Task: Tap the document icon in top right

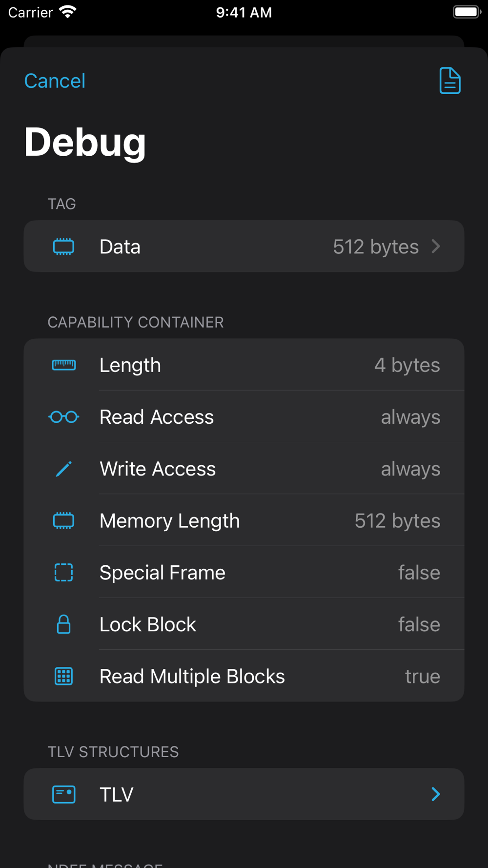Action: pos(449,81)
